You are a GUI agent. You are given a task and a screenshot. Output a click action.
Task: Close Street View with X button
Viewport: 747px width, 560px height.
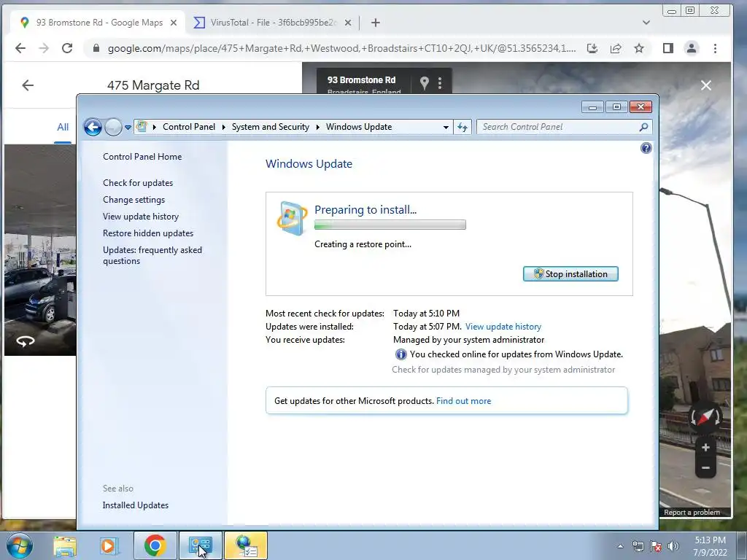pyautogui.click(x=706, y=85)
